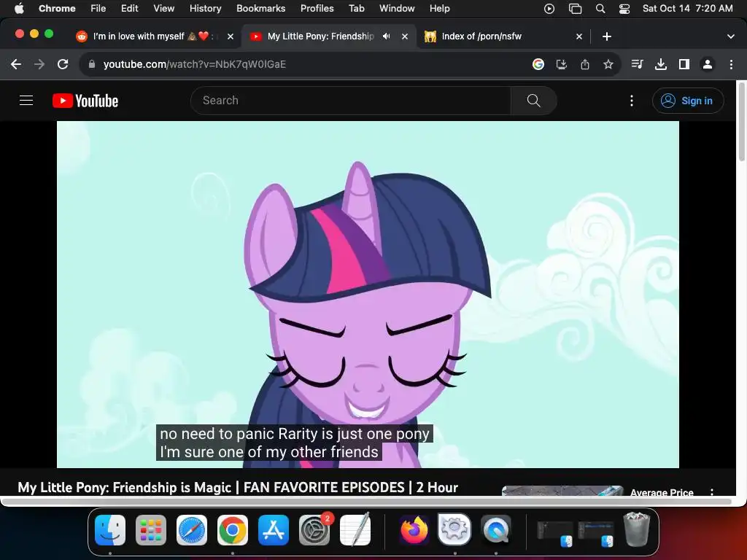Install app icon in address bar
The height and width of the screenshot is (560, 747).
(x=562, y=64)
